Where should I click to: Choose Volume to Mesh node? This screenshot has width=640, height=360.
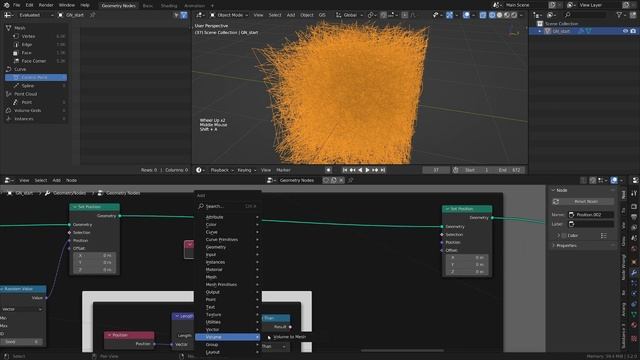click(x=289, y=337)
